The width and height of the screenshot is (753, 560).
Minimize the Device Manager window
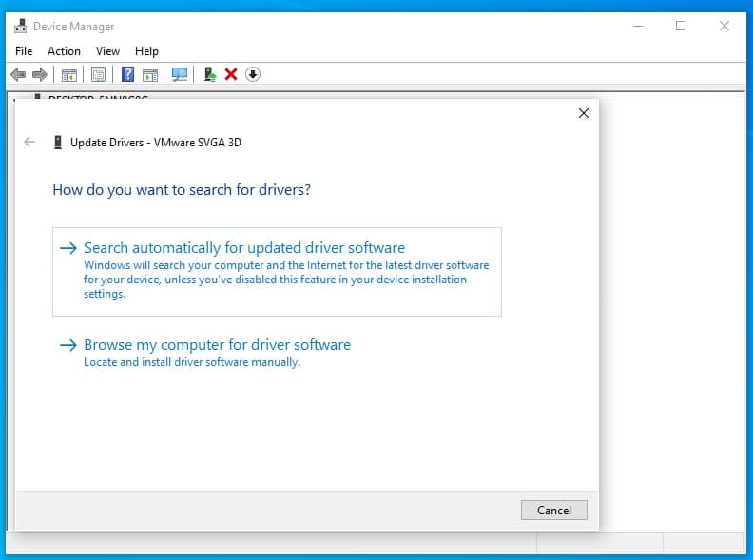[x=638, y=26]
